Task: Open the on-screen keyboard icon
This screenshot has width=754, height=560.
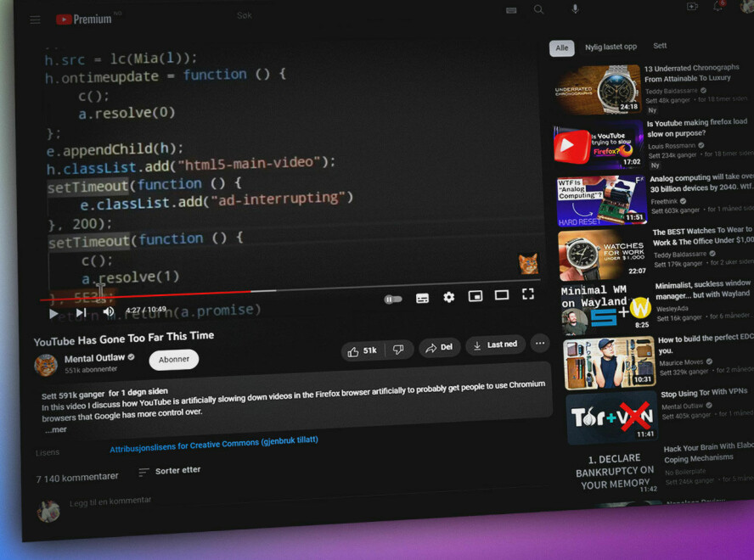Action: [511, 10]
